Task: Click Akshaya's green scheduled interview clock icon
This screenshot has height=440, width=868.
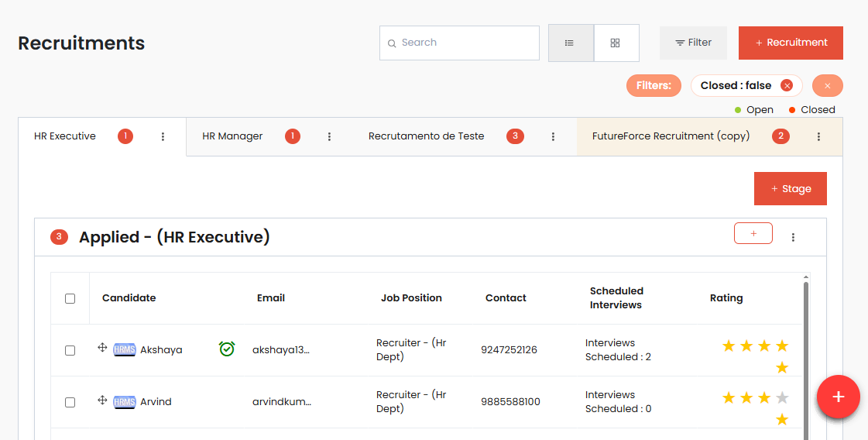Action: click(227, 349)
